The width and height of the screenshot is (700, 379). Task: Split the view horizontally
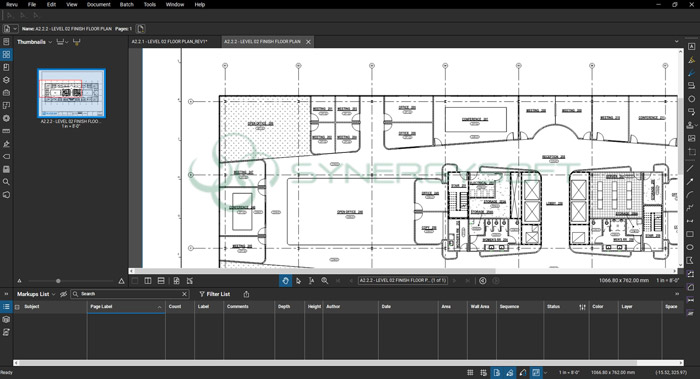(161, 281)
